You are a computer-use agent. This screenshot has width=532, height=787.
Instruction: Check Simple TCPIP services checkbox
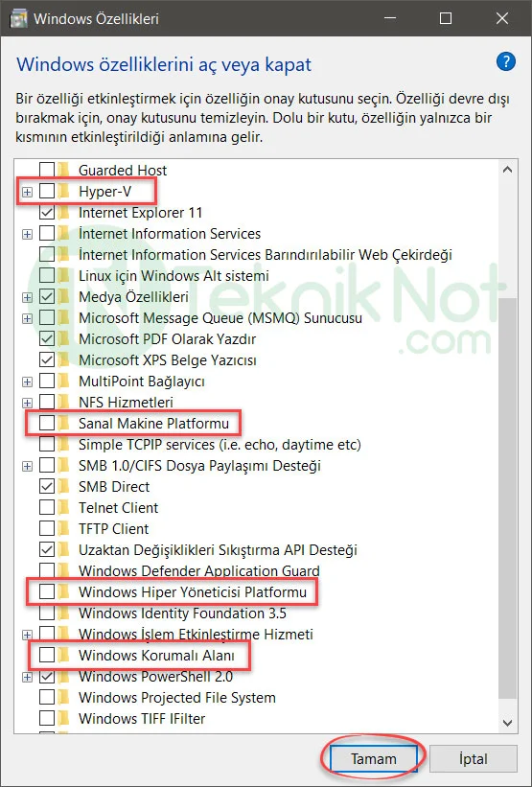pyautogui.click(x=47, y=444)
